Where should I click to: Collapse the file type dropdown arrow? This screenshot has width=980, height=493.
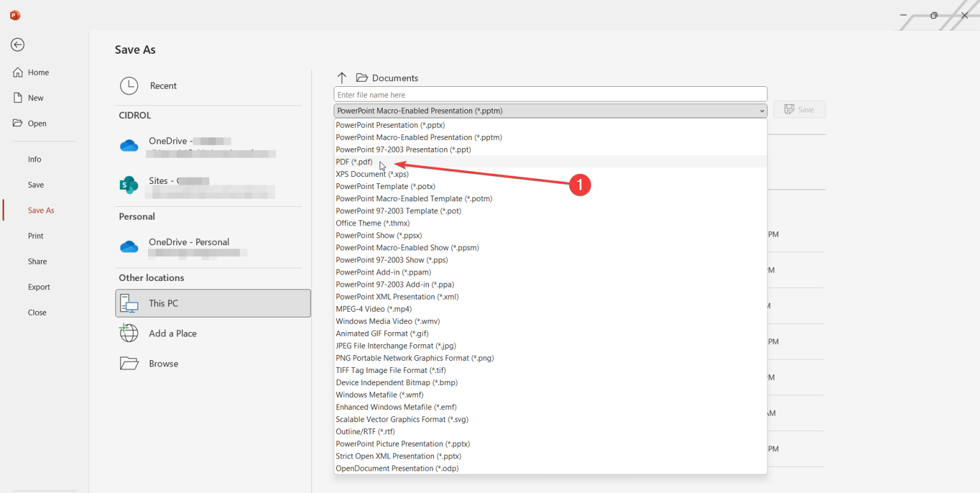point(762,111)
